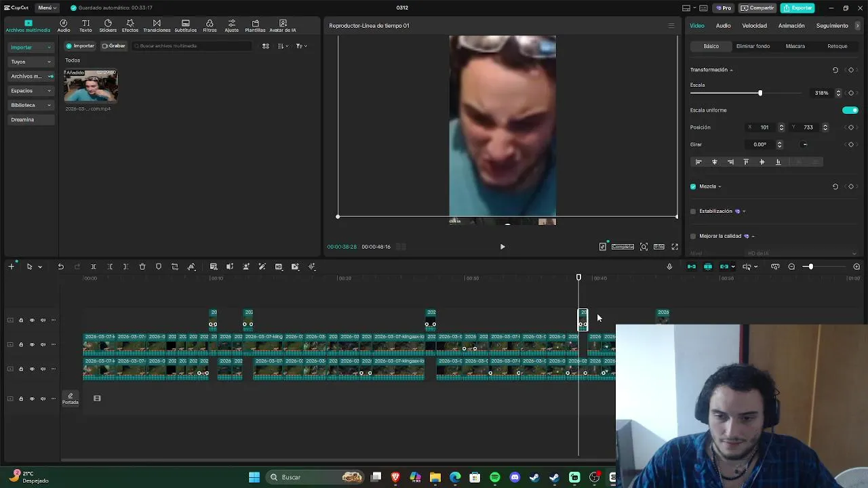Open the media filter dropdown
The width and height of the screenshot is (868, 488).
click(301, 46)
